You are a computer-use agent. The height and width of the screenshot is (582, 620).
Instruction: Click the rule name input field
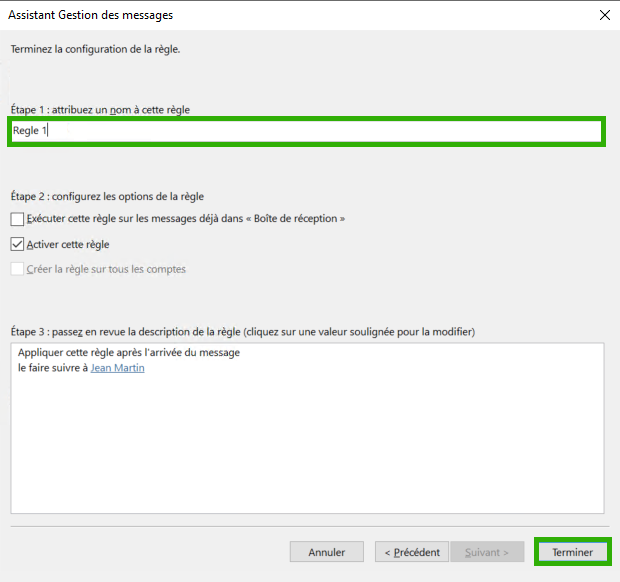click(306, 131)
